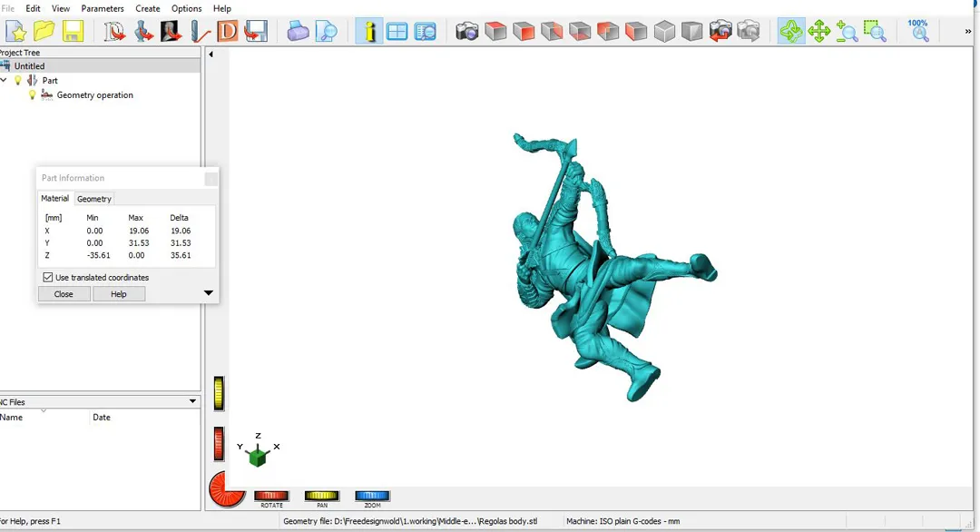Screen dimensions: 980x532
Task: Toggle the Geometry operation light bulb visibility
Action: [x=33, y=95]
